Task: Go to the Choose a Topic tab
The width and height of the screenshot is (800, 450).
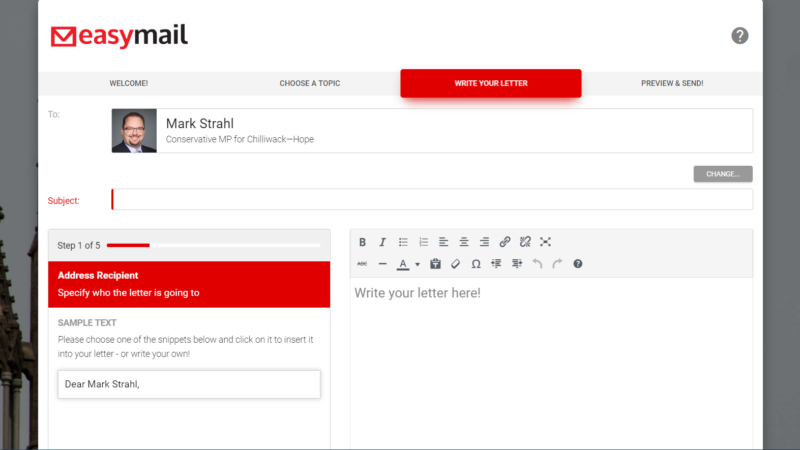Action: coord(309,83)
